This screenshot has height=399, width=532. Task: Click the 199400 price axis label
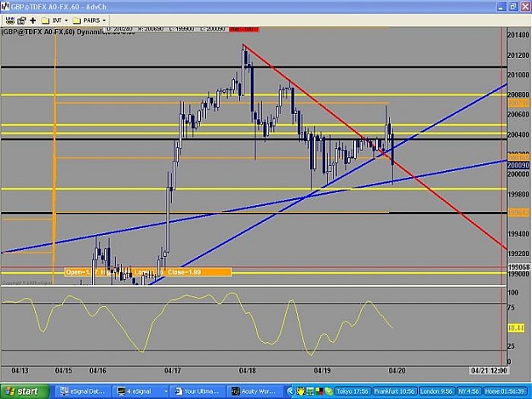[x=518, y=234]
